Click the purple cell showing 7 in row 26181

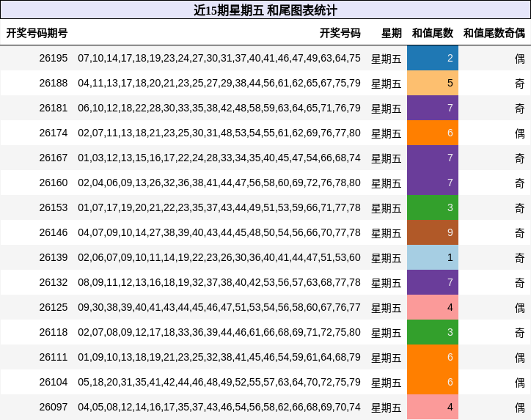click(433, 108)
